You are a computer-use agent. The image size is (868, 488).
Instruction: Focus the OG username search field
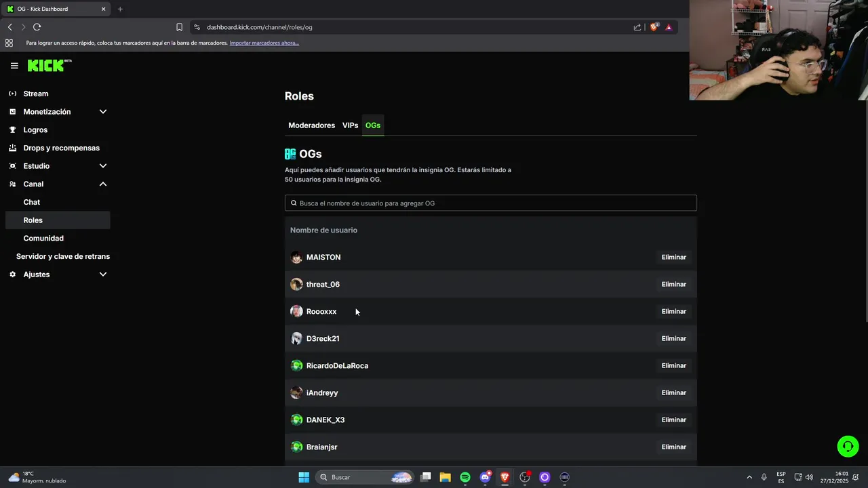click(x=490, y=203)
